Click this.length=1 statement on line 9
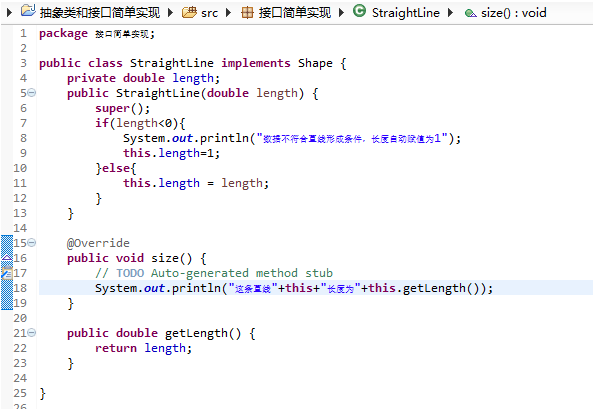 click(171, 153)
